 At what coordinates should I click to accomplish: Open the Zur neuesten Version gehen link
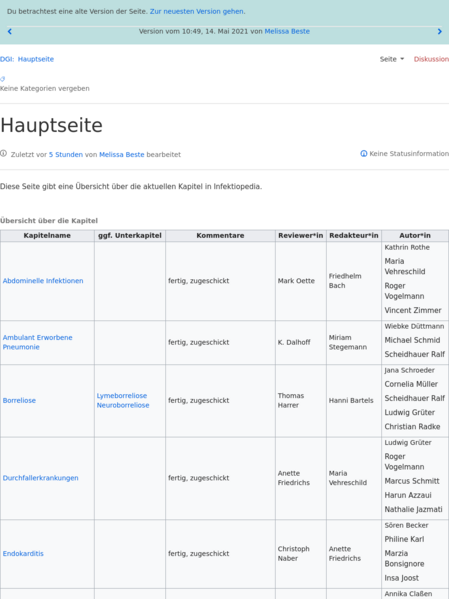tap(197, 11)
